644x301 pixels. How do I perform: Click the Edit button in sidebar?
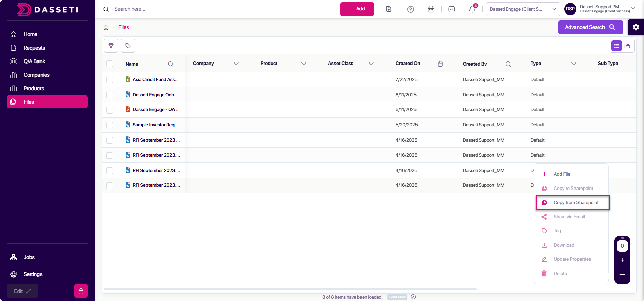(22, 291)
